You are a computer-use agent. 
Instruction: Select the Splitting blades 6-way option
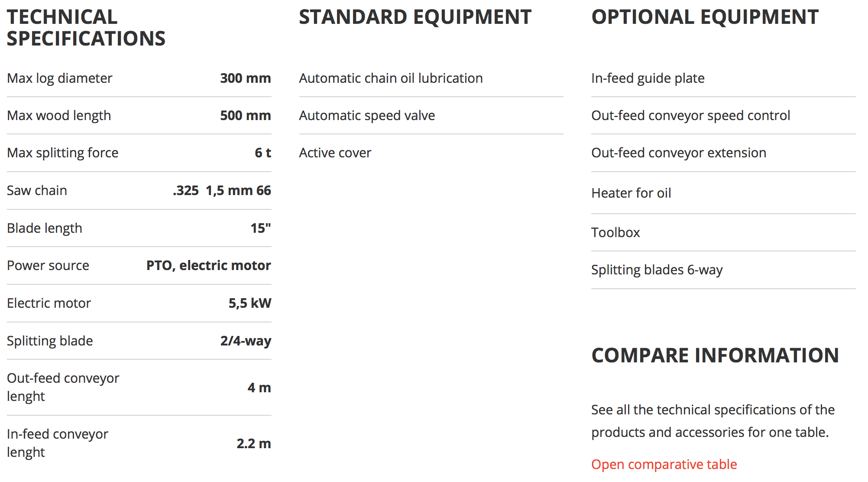[x=657, y=270]
